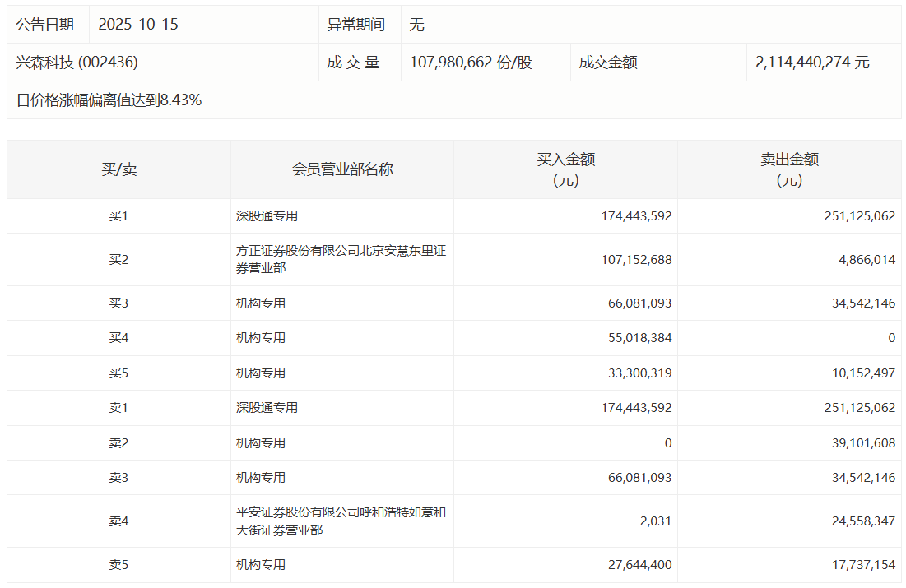Click the 买入金额 (元) column header
Image resolution: width=906 pixels, height=588 pixels.
click(565, 169)
